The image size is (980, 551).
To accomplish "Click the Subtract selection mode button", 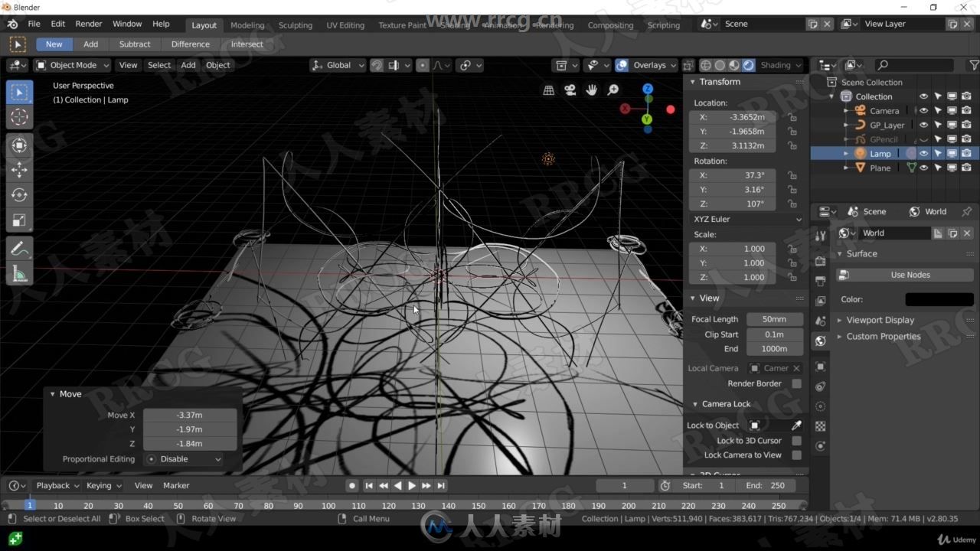I will (135, 44).
